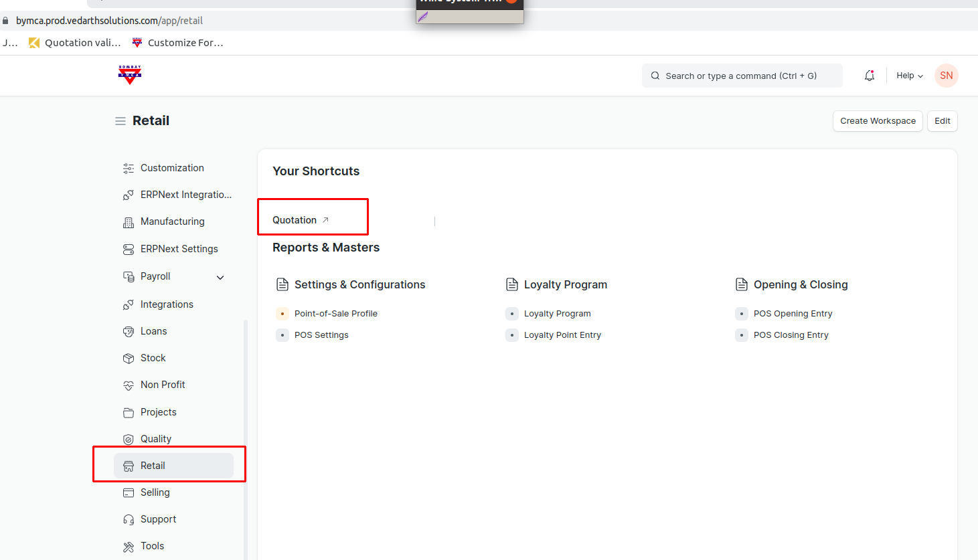Select Projects in the sidebar
Screen dimensions: 978x560
point(159,412)
